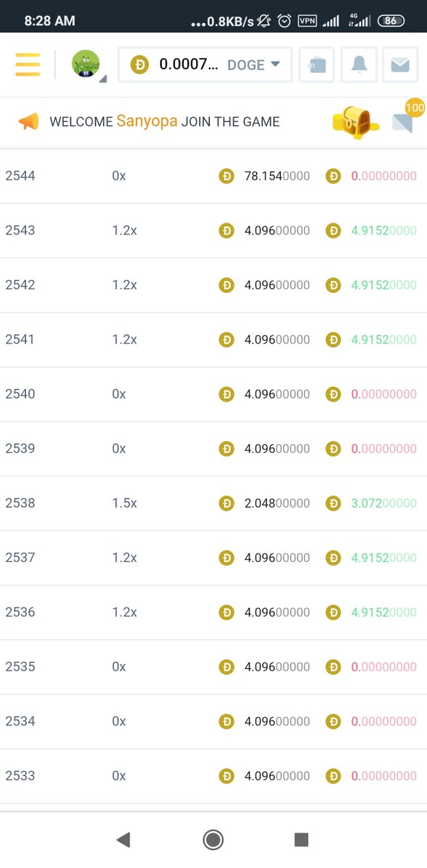Expand the DOGE currency dropdown arrow
The width and height of the screenshot is (427, 868).
pyautogui.click(x=275, y=64)
